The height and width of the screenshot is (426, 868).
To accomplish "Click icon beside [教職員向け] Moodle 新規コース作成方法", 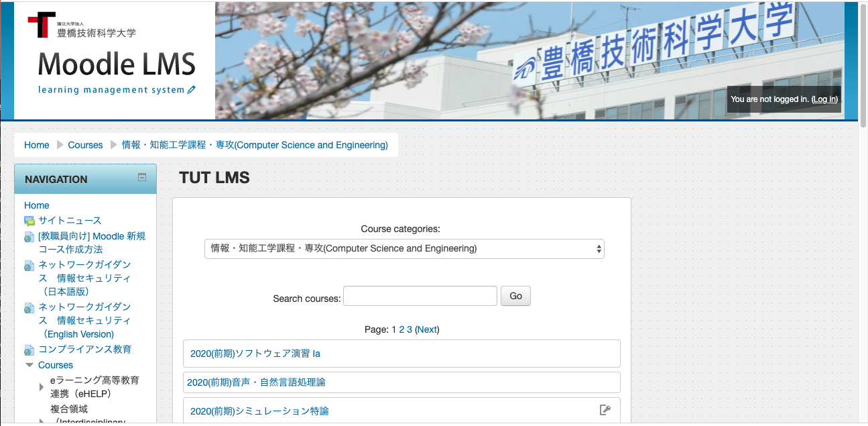I will point(29,237).
